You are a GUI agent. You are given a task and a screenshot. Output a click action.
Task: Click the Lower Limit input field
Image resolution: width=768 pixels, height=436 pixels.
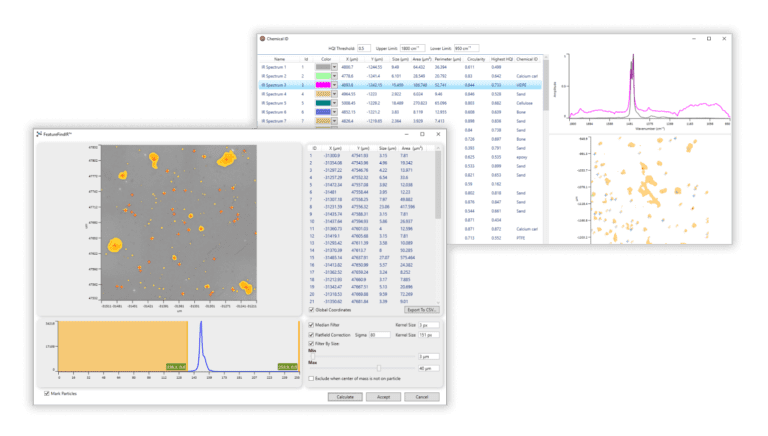click(466, 48)
